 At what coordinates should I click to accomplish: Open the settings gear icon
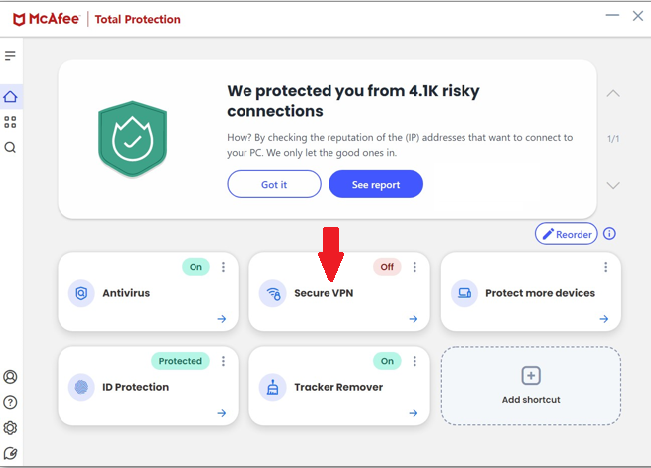tap(10, 428)
